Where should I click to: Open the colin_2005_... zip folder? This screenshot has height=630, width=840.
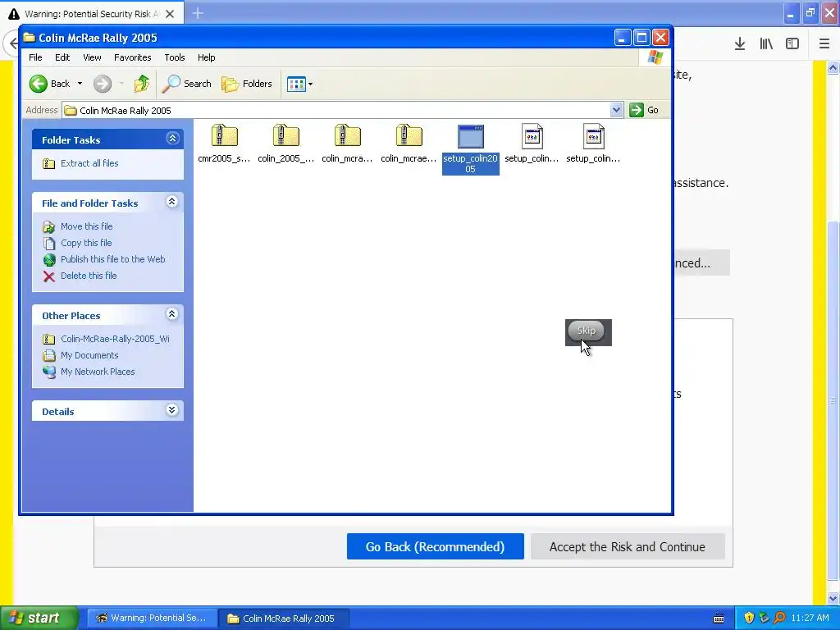coord(285,143)
